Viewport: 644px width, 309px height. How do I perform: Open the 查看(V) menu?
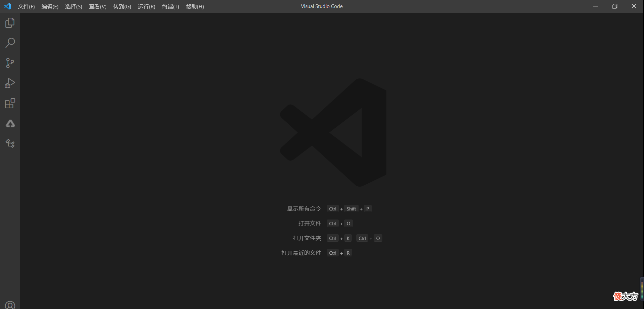[x=98, y=7]
